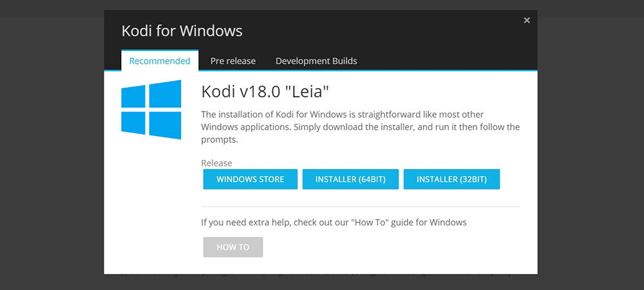The width and height of the screenshot is (644, 290).
Task: Switch to the Pre release tab
Action: pos(233,61)
